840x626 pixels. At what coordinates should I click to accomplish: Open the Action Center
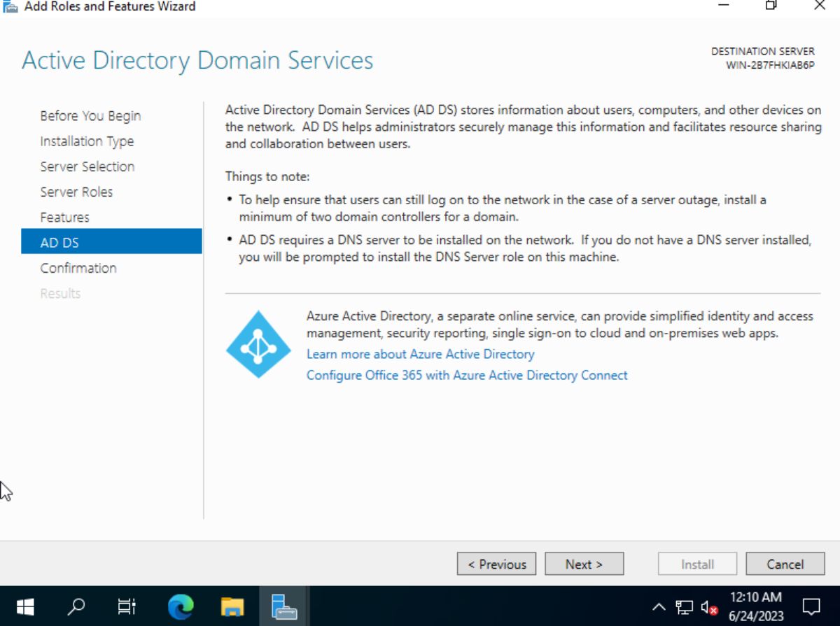point(811,606)
